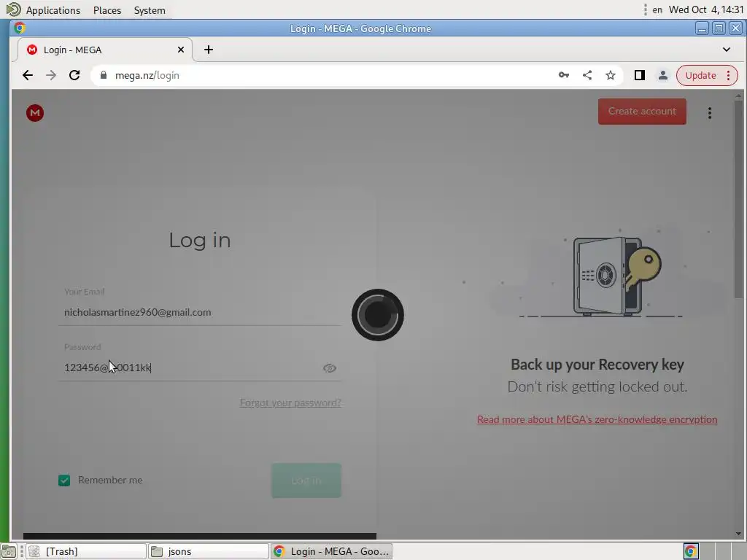The height and width of the screenshot is (560, 747).
Task: Close the Login - MEGA tab
Action: (181, 50)
